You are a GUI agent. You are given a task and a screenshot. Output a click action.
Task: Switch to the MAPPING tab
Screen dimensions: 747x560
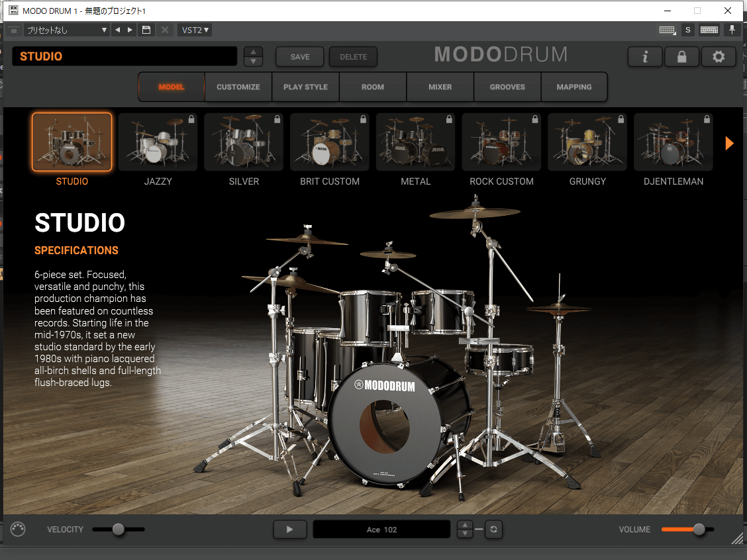[574, 87]
